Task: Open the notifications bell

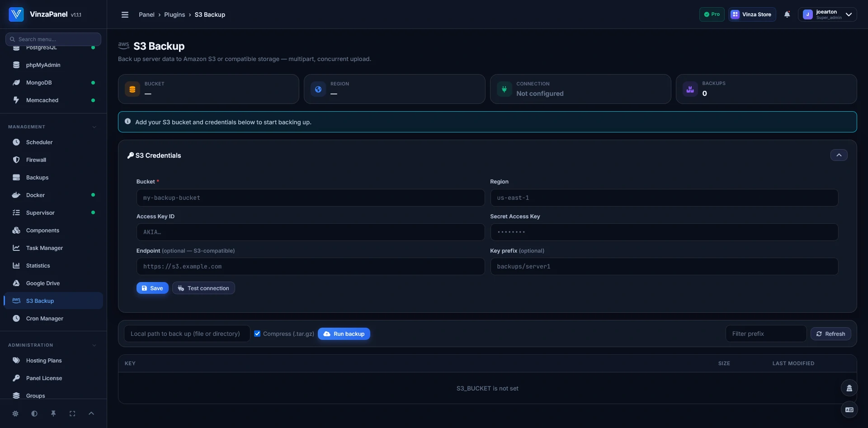Action: tap(787, 14)
